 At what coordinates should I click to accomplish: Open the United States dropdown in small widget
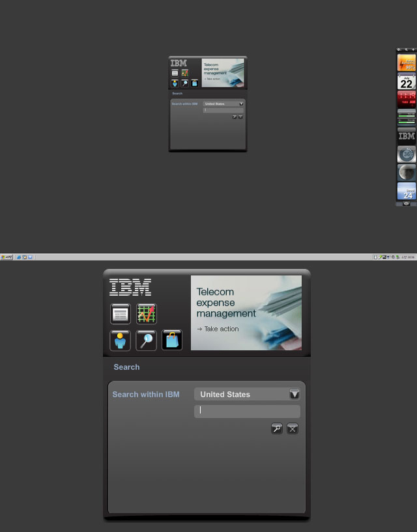(223, 104)
